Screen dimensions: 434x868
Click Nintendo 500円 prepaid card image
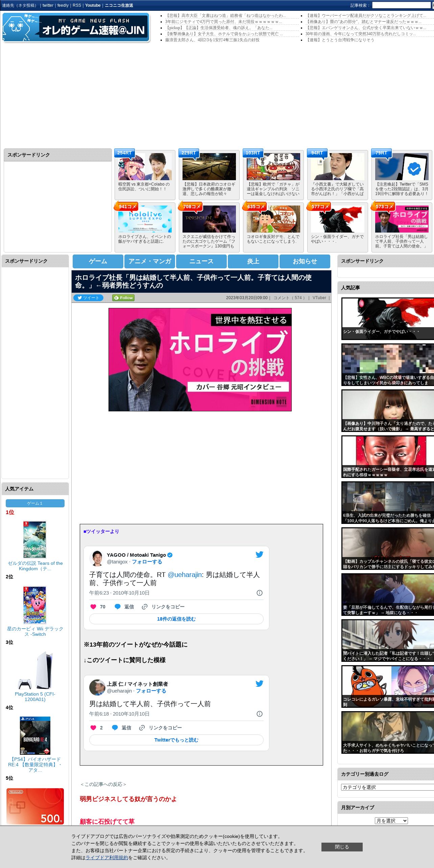click(35, 806)
